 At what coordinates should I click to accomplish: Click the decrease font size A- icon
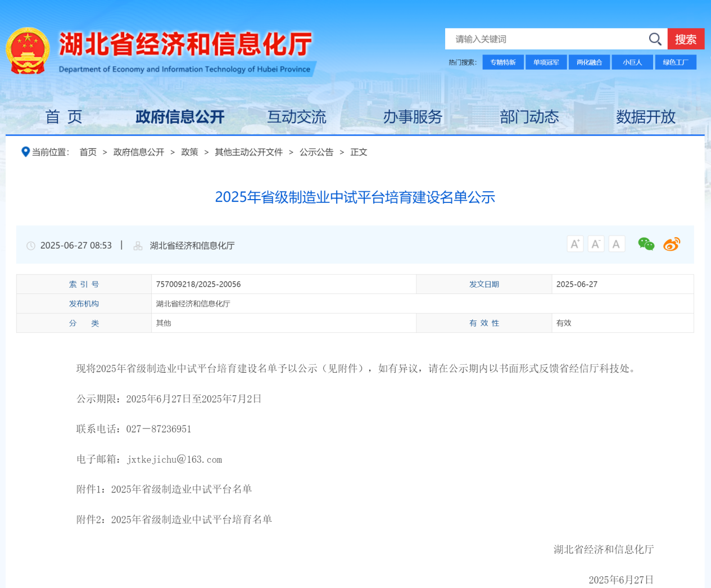coord(596,244)
